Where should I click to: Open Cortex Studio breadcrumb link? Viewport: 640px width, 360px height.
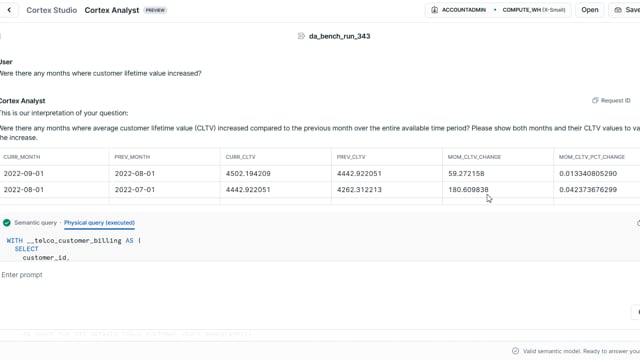pos(51,10)
